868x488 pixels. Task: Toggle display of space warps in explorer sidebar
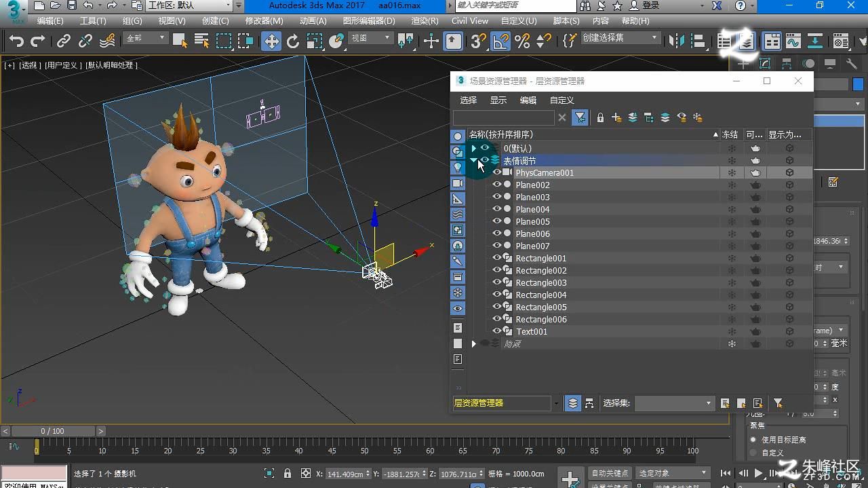[458, 214]
